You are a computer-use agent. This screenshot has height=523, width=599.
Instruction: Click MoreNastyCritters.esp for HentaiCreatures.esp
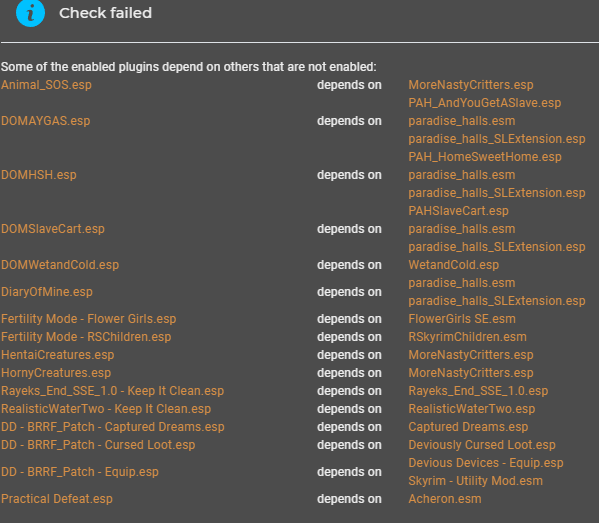(471, 355)
